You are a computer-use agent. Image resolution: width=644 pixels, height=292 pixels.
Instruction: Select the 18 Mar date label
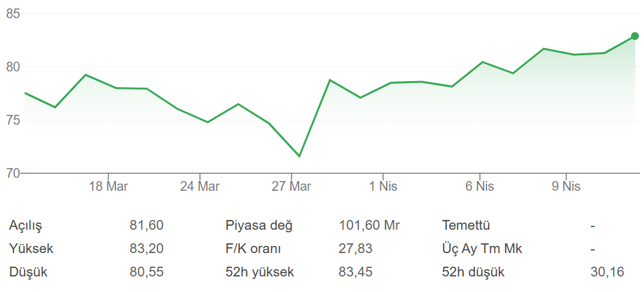108,187
